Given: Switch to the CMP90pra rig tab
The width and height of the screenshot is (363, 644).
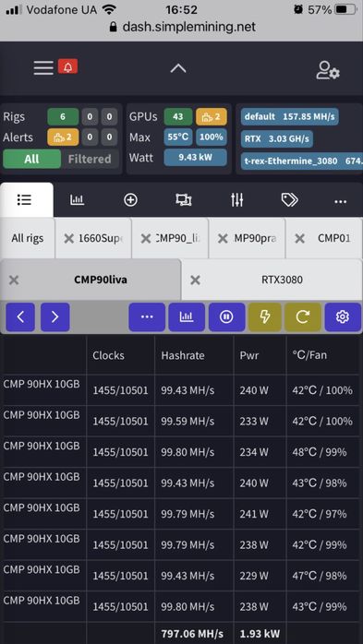Looking at the screenshot, I should click(255, 239).
